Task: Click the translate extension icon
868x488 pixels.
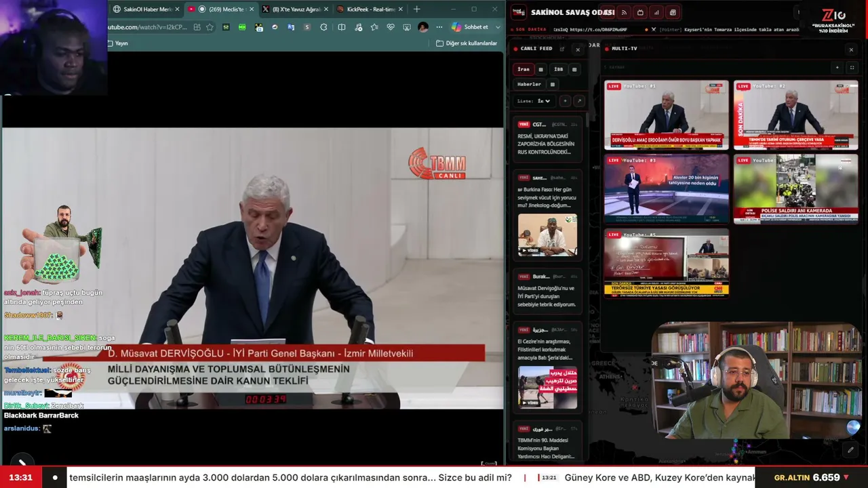Action: (x=291, y=27)
